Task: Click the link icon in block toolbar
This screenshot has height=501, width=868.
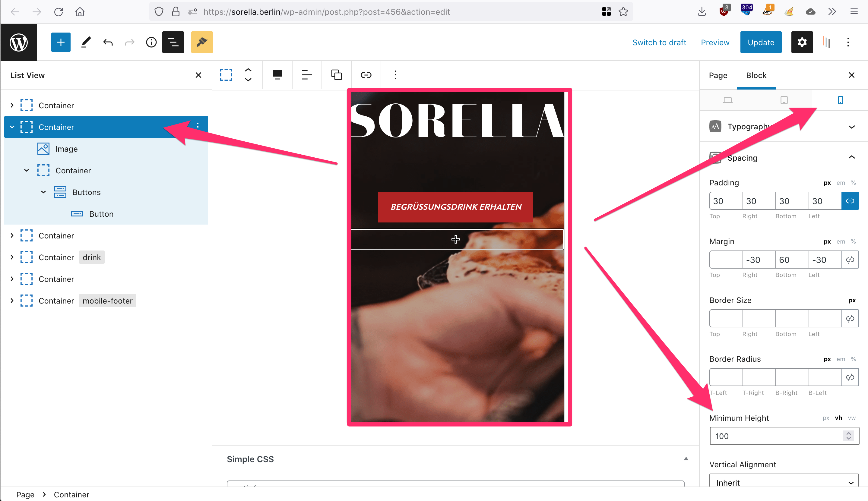Action: pos(366,75)
